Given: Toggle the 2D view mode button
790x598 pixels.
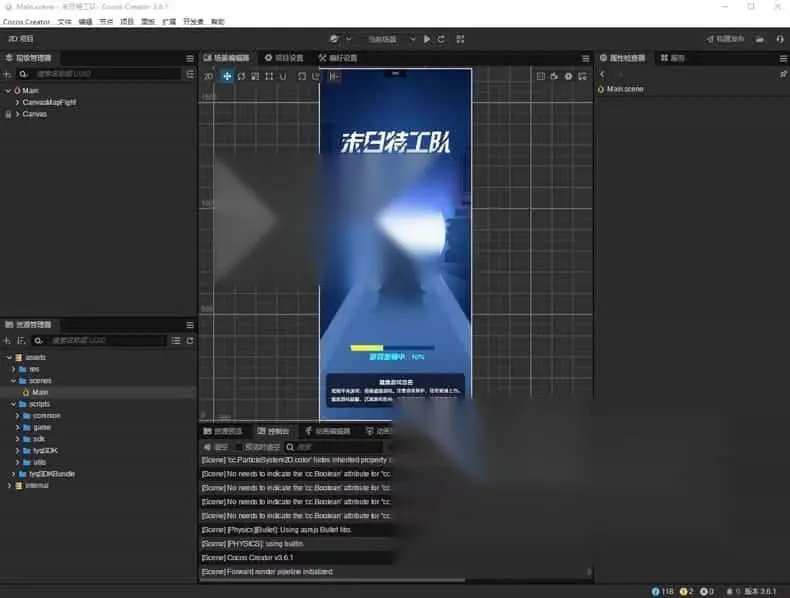Looking at the screenshot, I should [x=208, y=76].
